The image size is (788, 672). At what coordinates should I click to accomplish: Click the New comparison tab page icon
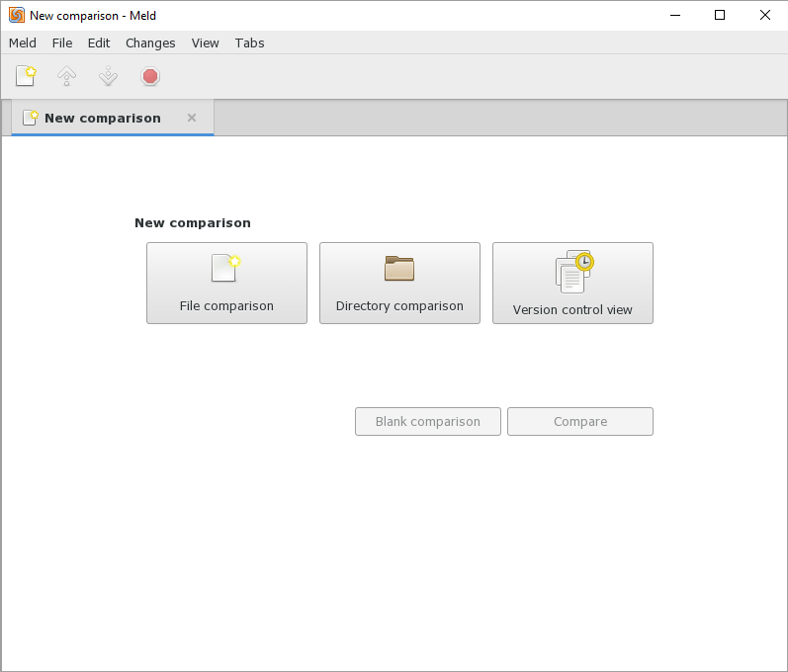[30, 118]
